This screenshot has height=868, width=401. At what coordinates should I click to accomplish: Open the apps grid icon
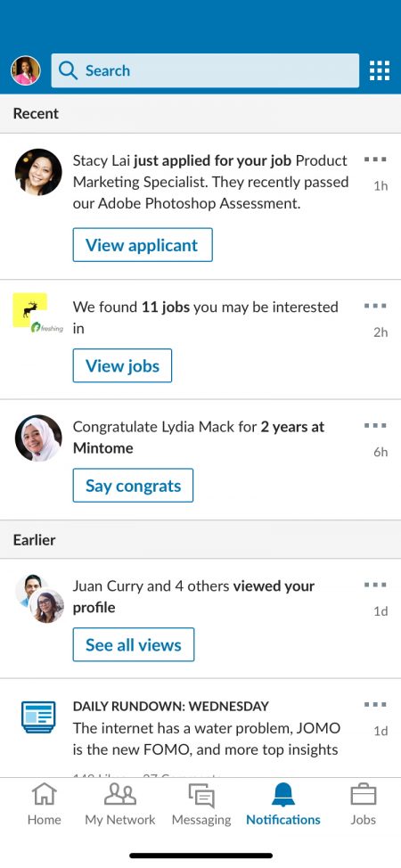(x=380, y=70)
